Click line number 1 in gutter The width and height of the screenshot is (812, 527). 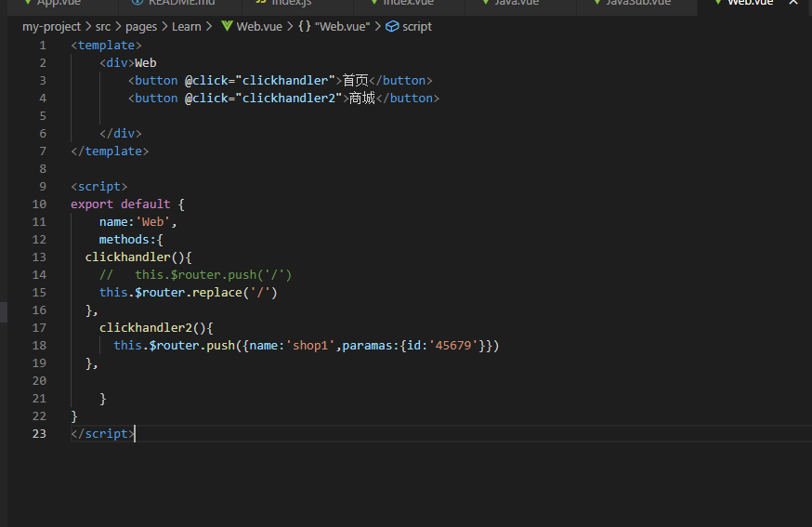(x=43, y=46)
